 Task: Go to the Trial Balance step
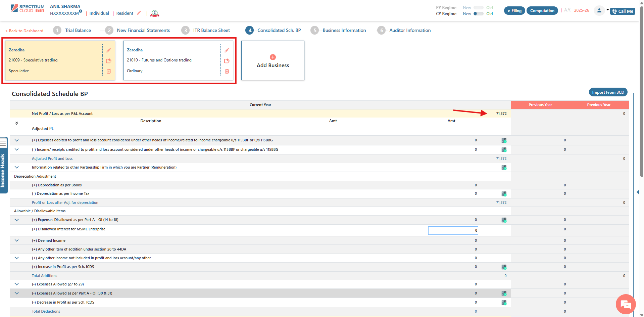78,30
